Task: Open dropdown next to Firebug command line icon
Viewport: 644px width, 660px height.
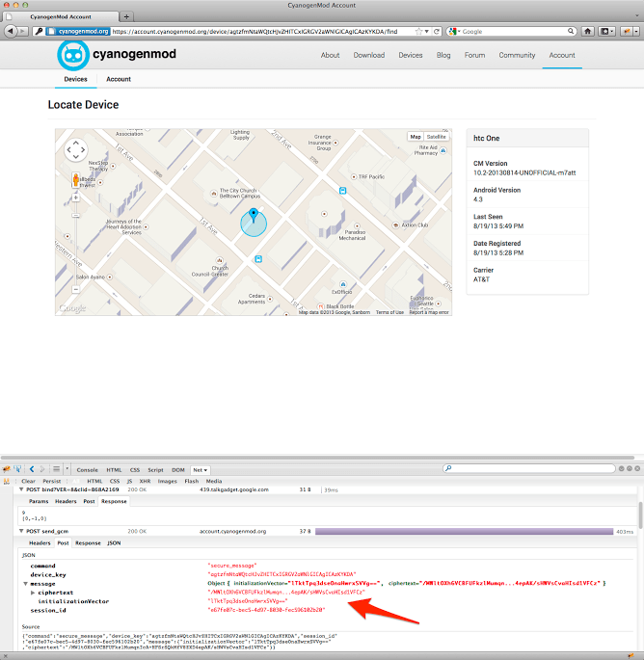Action: coord(67,469)
